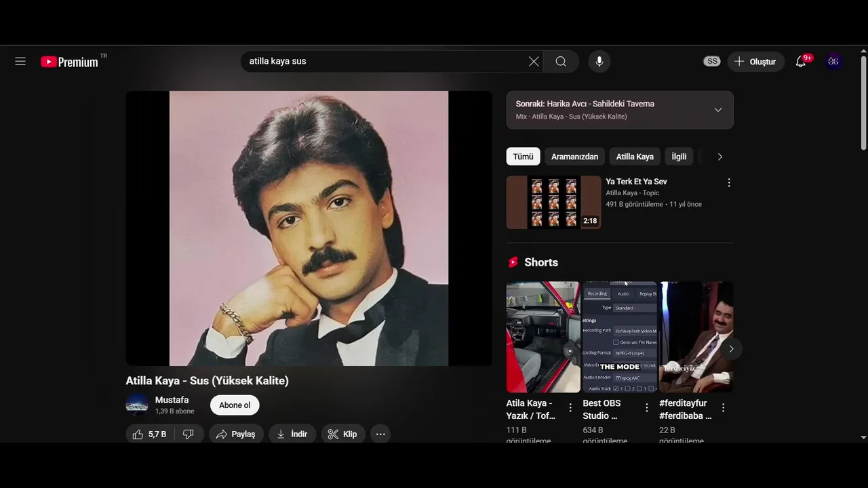
Task: Open options for Atila Kaya Yazık Short
Action: (570, 407)
